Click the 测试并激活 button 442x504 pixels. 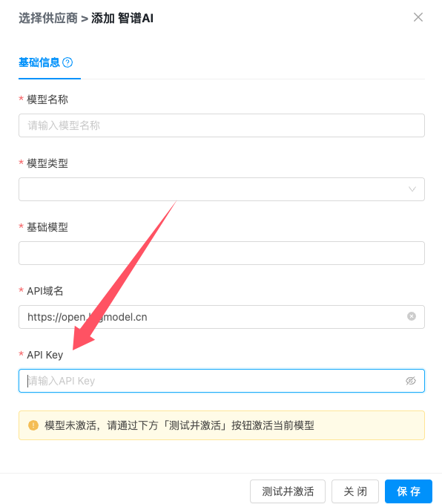pos(288,491)
